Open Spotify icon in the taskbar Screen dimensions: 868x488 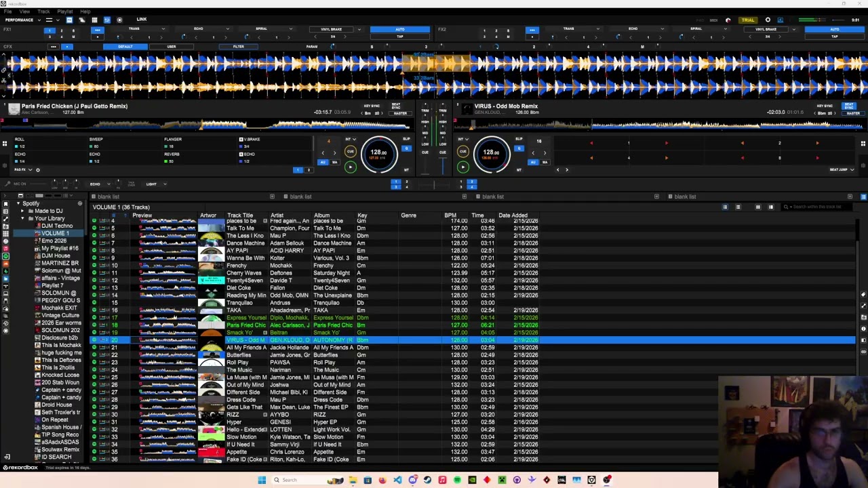coord(457,480)
